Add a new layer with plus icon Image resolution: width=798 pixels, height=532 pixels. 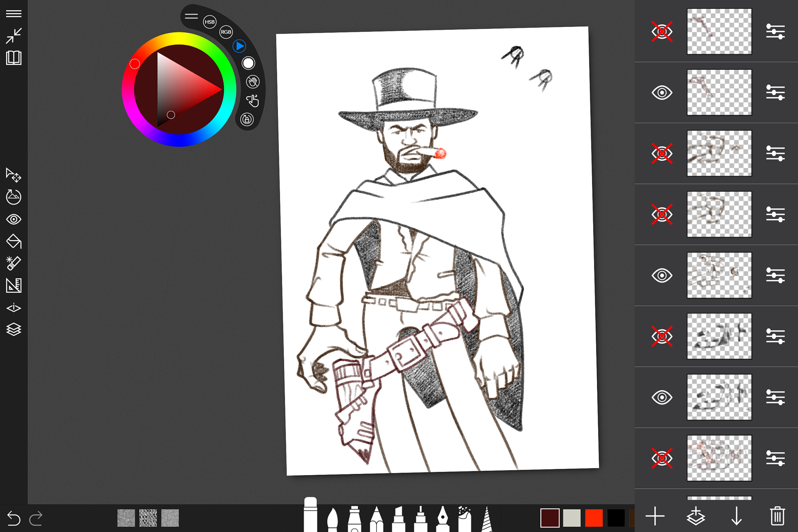pyautogui.click(x=655, y=516)
